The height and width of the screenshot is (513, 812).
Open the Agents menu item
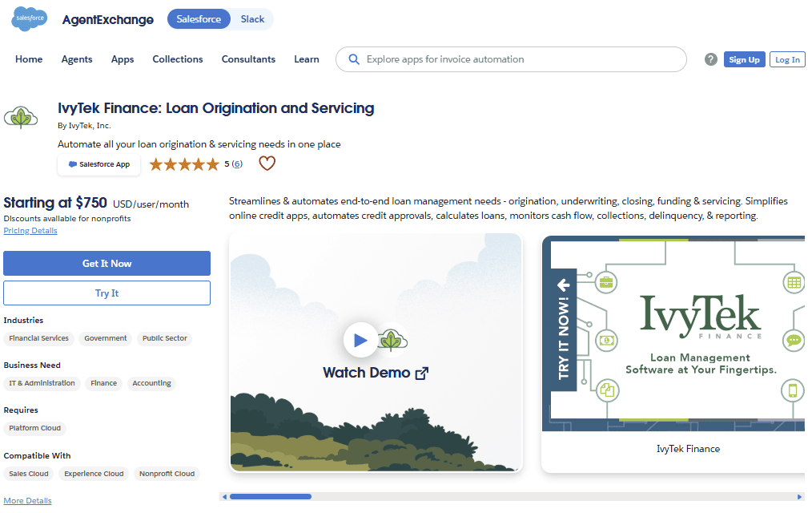tap(77, 59)
